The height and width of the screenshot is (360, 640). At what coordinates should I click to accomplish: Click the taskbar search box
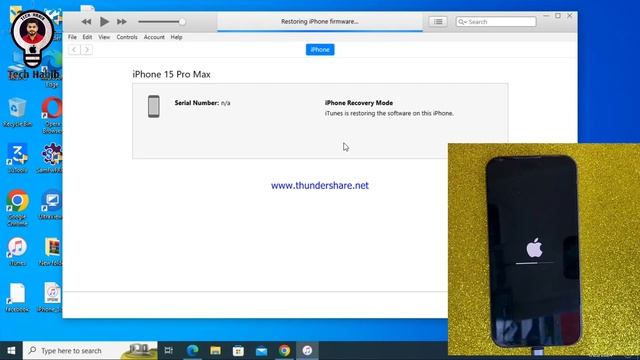tap(90, 351)
